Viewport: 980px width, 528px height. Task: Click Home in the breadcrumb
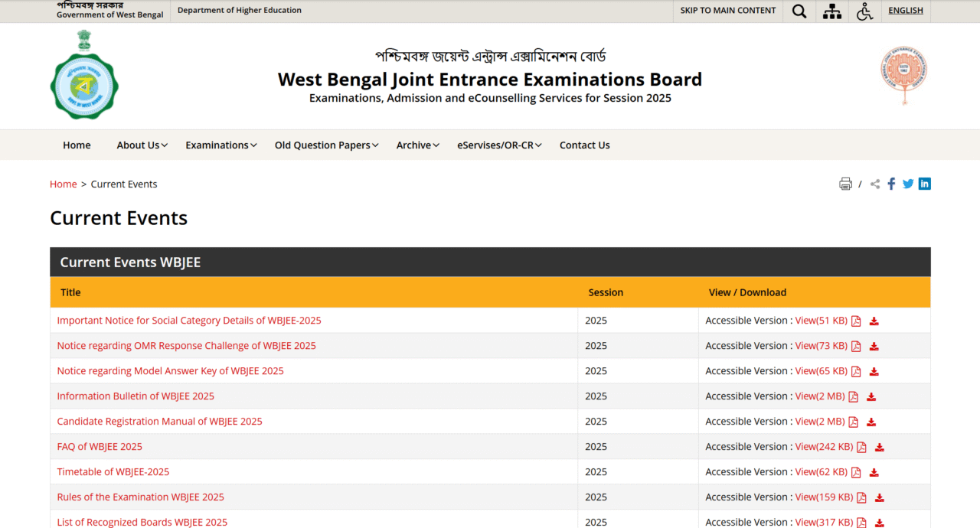coord(64,184)
